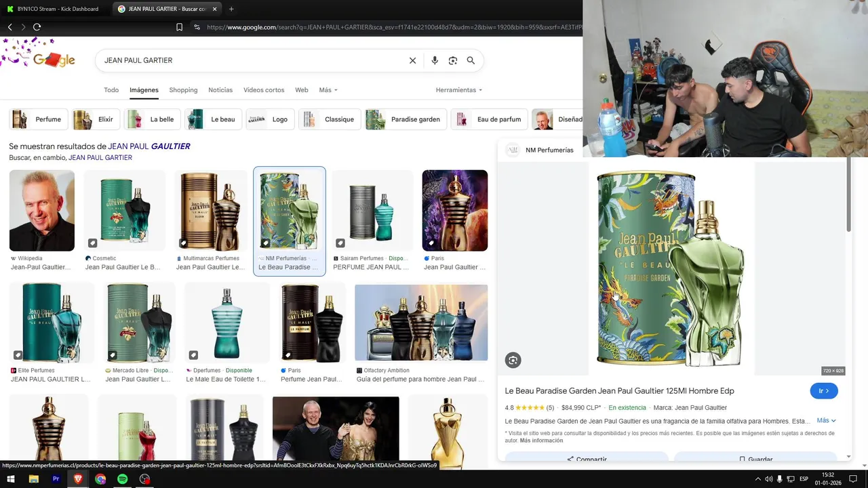Open Spotify from the taskbar
Image resolution: width=868 pixels, height=488 pixels.
tap(122, 479)
